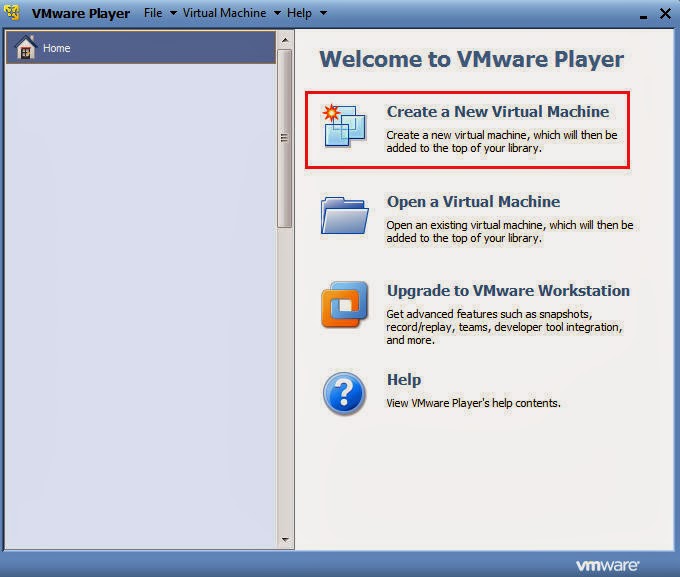
Task: Expand the File dropdown arrow
Action: pyautogui.click(x=173, y=13)
